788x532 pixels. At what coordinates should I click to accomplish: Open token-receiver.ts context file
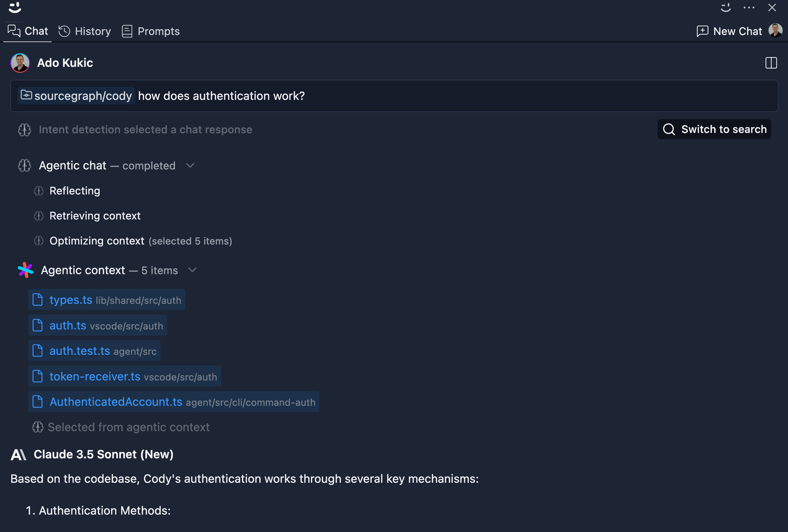click(x=95, y=376)
